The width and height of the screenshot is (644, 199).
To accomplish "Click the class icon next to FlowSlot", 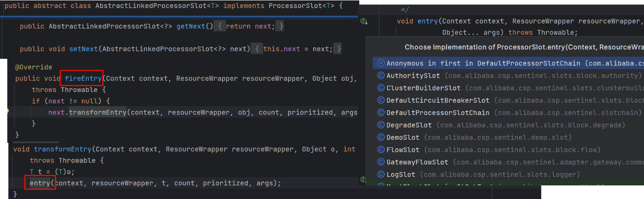I will [x=381, y=150].
